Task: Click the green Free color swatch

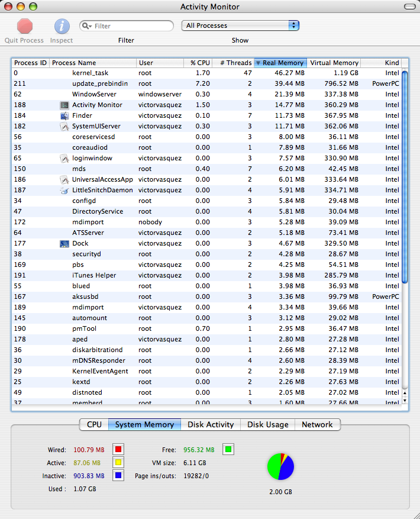Action: pyautogui.click(x=228, y=450)
